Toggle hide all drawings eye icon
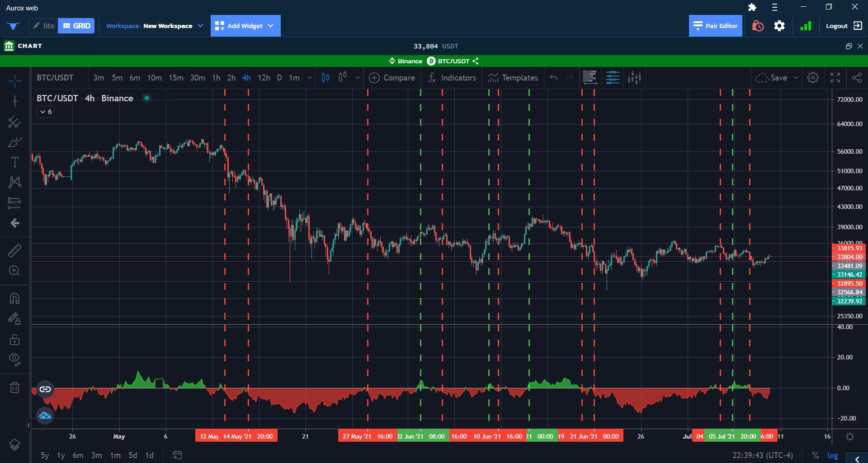The height and width of the screenshot is (463, 868). coord(14,359)
